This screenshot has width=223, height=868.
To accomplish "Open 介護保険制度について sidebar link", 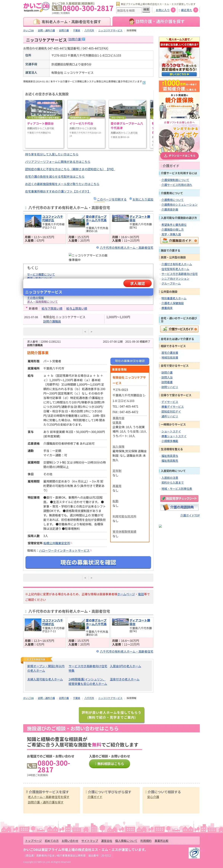I will (175, 180).
